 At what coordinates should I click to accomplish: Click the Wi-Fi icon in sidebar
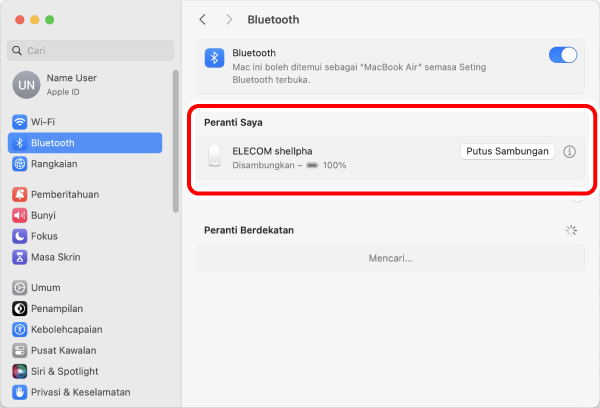pos(20,122)
